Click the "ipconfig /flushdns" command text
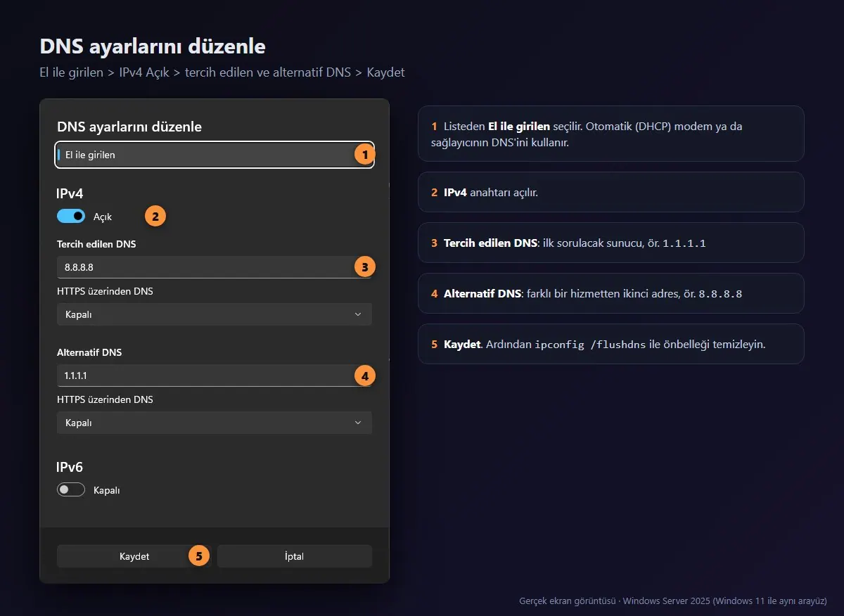The height and width of the screenshot is (616, 844). [x=590, y=345]
